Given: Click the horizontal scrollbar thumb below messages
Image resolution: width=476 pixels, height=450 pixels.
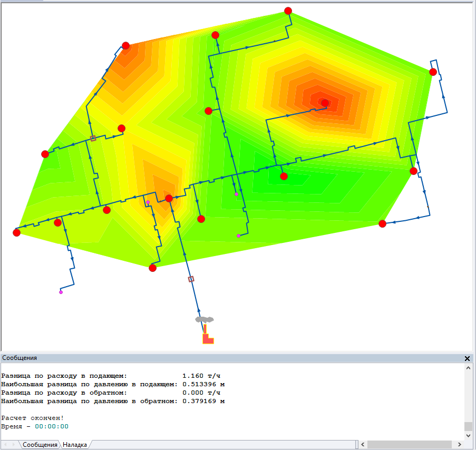Looking at the screenshot, I should [x=409, y=445].
